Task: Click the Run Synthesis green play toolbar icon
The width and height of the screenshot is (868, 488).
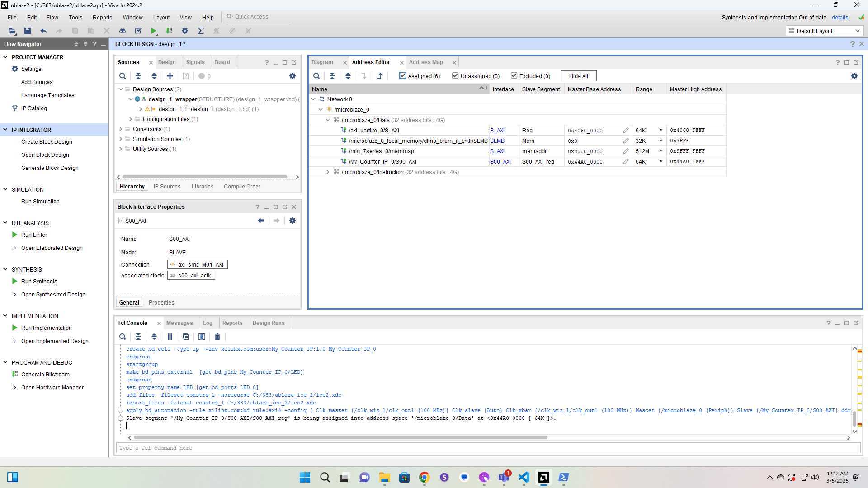Action: tap(154, 31)
